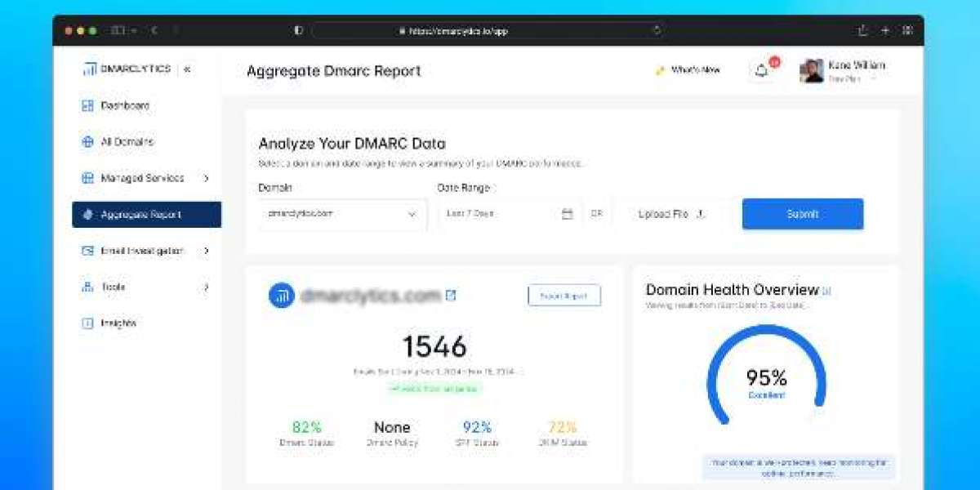Collapse sidebar with the double chevron icon

[x=187, y=69]
